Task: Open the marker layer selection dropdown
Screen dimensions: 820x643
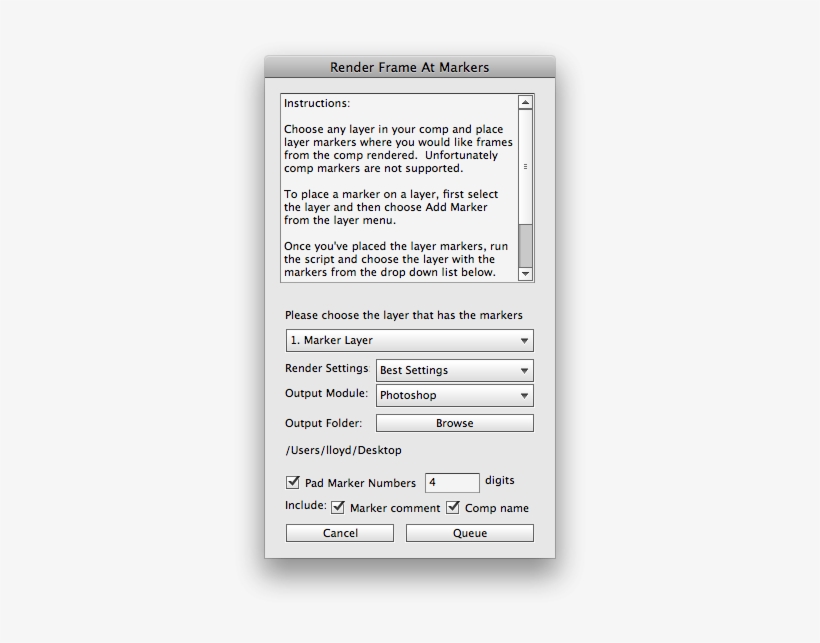Action: point(410,340)
